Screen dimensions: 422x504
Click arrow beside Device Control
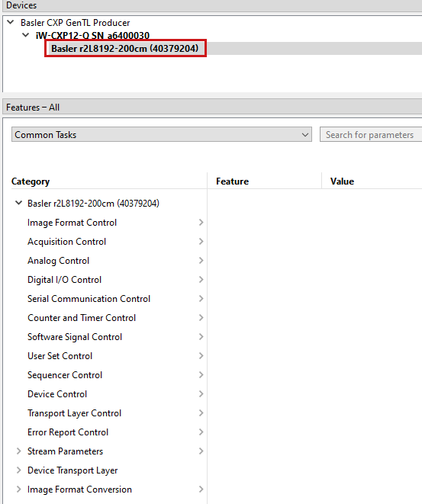[201, 393]
